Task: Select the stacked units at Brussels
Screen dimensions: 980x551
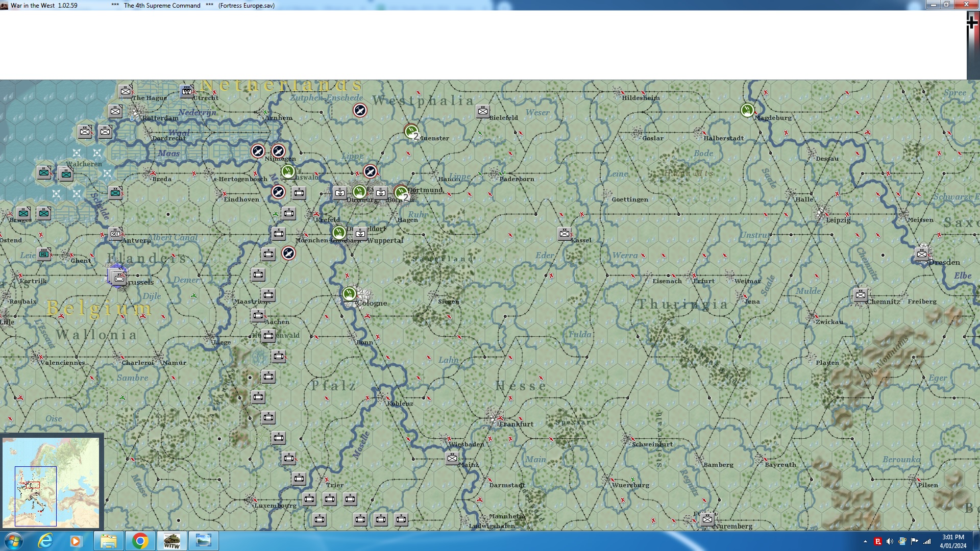Action: pyautogui.click(x=118, y=278)
